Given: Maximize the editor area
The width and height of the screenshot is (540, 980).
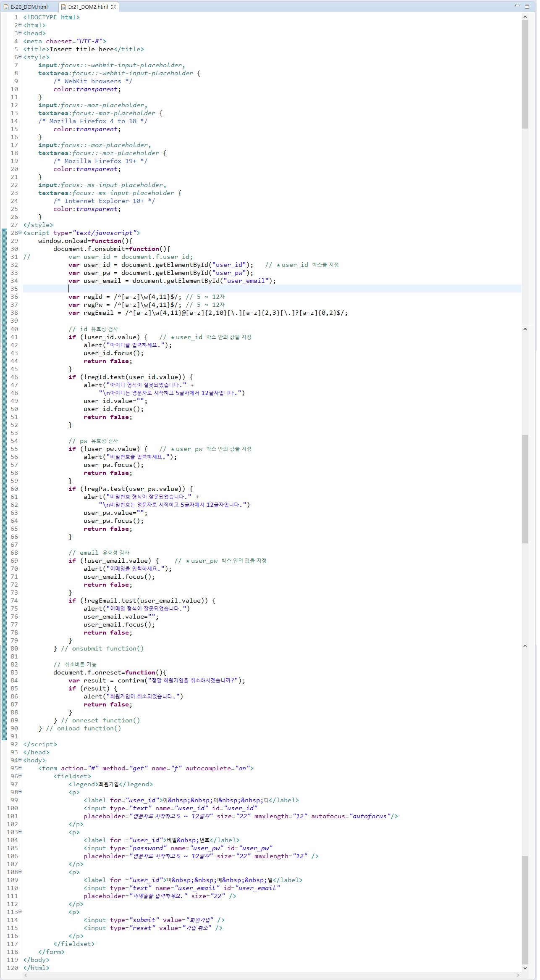Looking at the screenshot, I should [527, 6].
